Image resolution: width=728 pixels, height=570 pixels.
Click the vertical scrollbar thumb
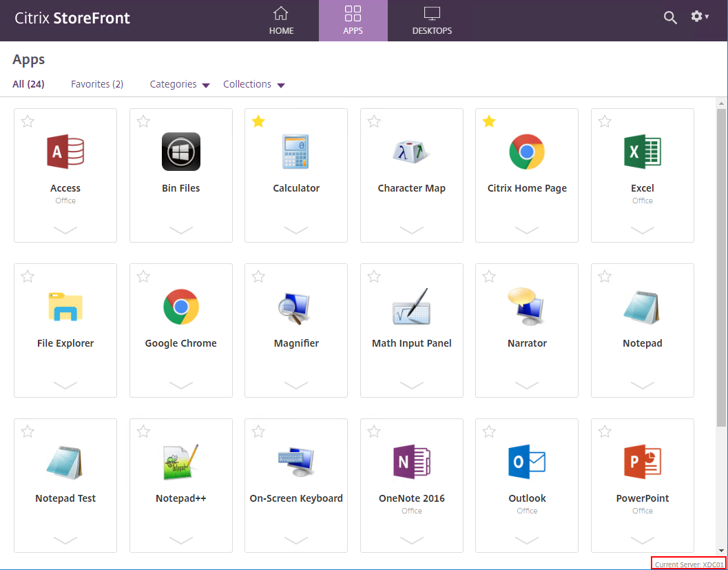pyautogui.click(x=721, y=267)
